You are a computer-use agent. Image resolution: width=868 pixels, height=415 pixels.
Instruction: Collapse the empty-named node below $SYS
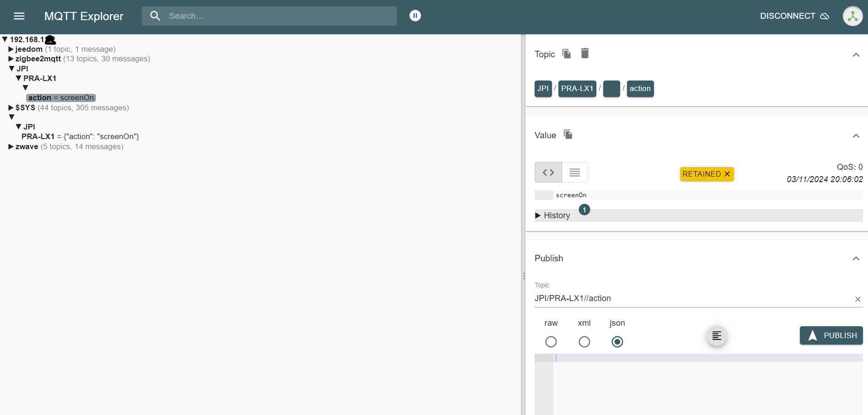coord(12,117)
